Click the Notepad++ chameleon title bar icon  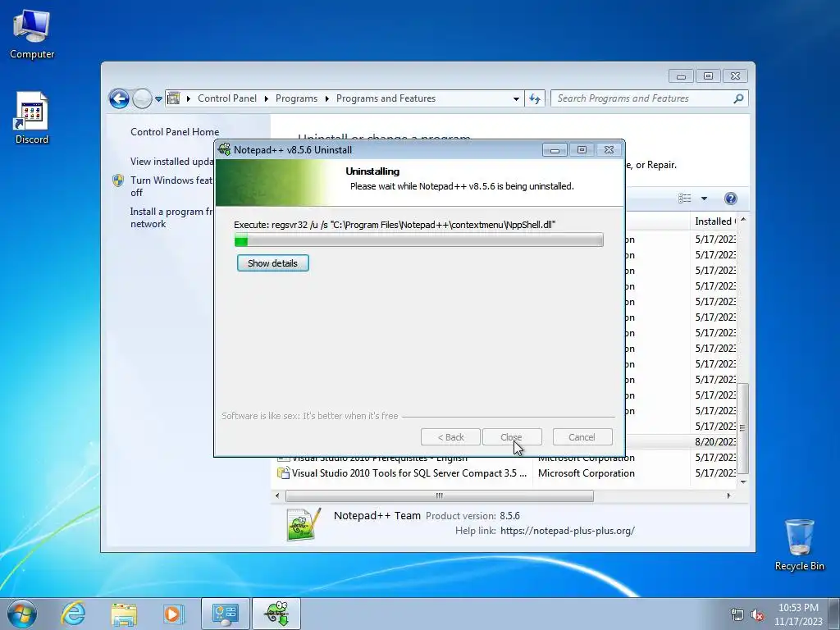[x=225, y=149]
